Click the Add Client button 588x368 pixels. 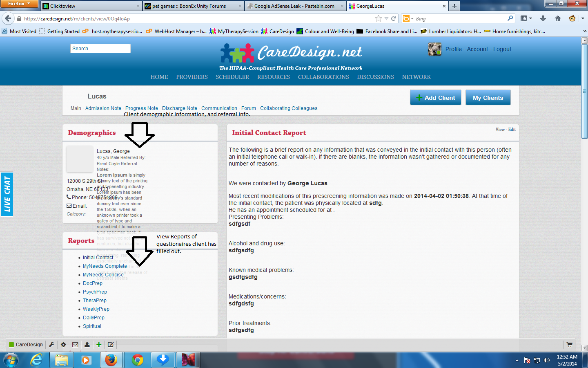click(436, 97)
